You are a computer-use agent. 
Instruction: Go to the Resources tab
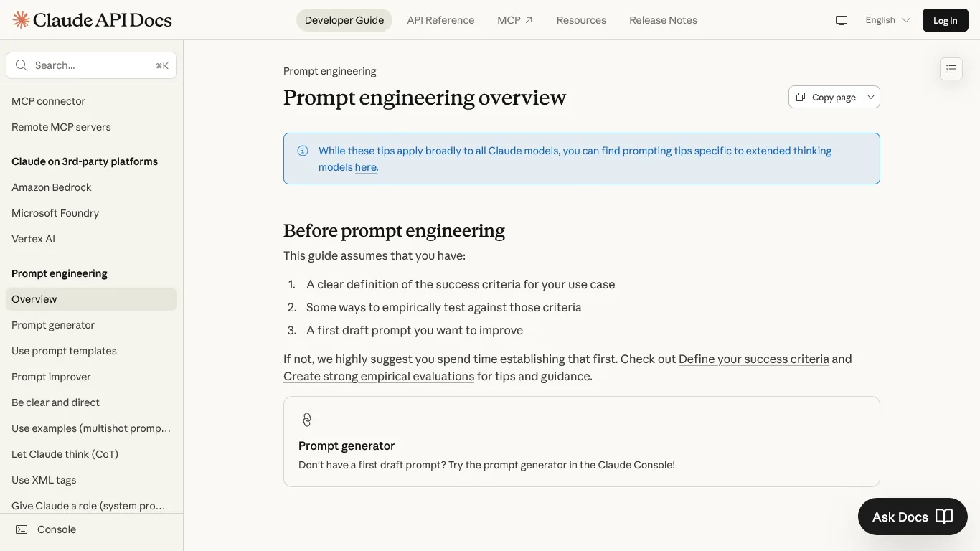click(x=581, y=20)
